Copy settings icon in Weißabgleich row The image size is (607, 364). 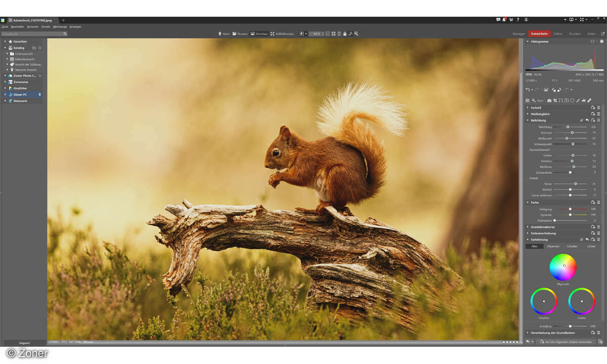click(x=593, y=114)
